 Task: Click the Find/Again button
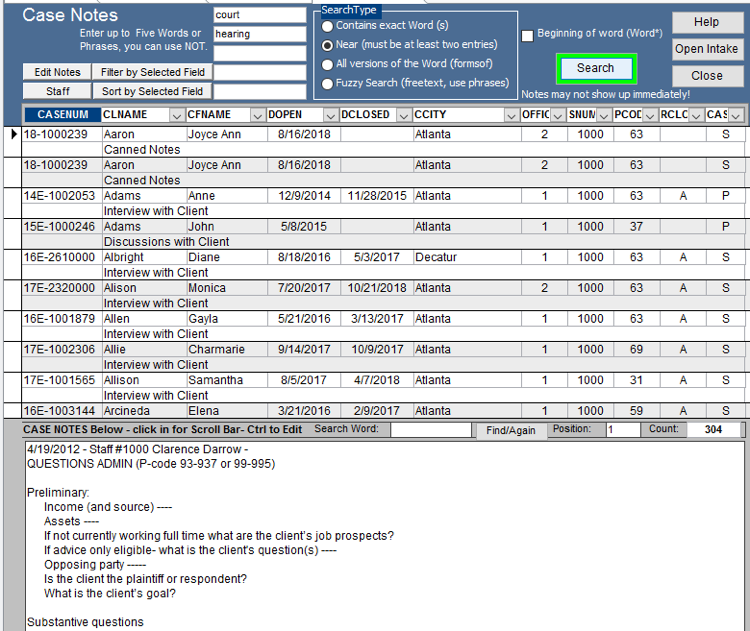[x=510, y=430]
